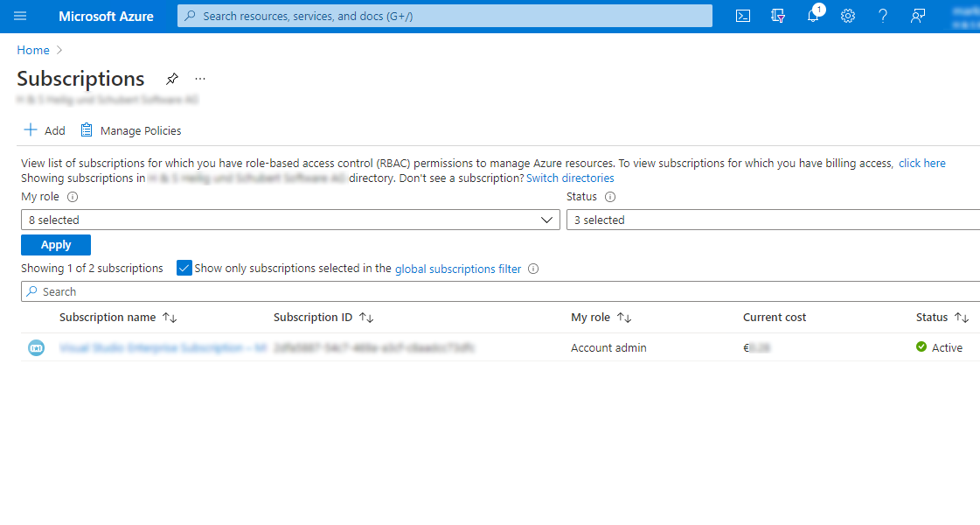Open the Help question mark icon
Viewport: 980px width, 525px height.
click(x=882, y=16)
